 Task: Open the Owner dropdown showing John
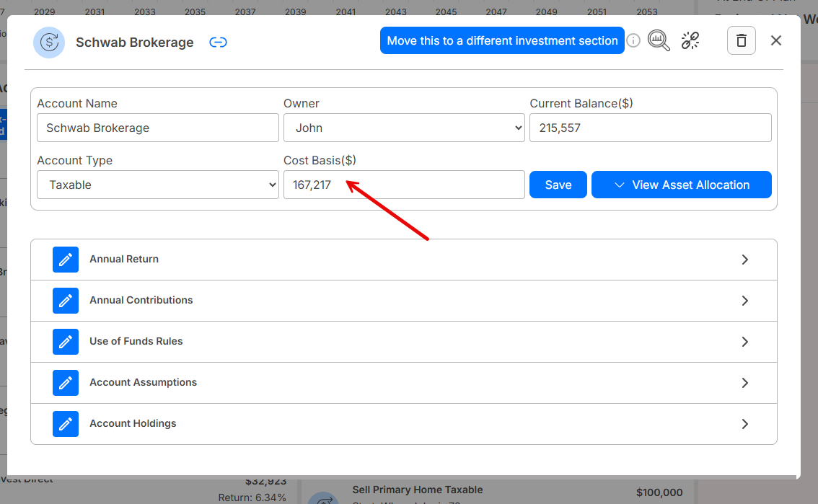(x=404, y=128)
